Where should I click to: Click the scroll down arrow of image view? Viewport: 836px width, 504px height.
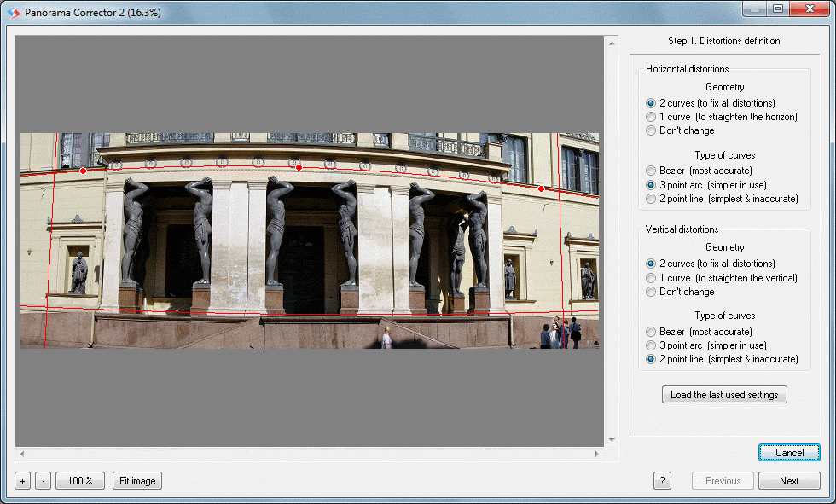click(612, 440)
